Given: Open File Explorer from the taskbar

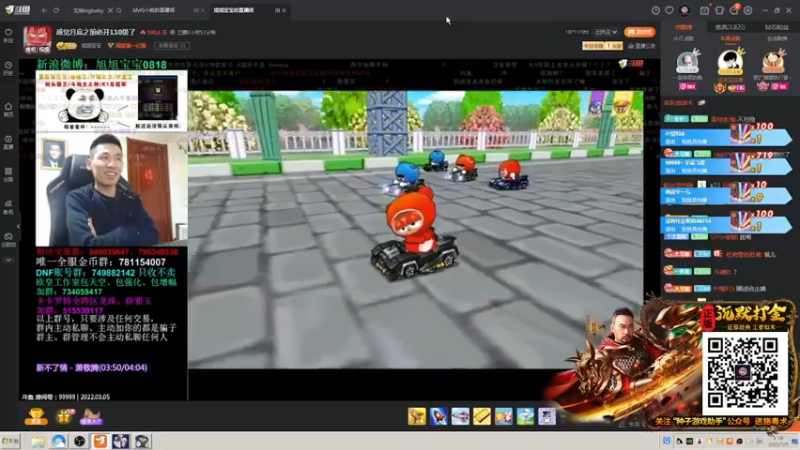Looking at the screenshot, I should click(x=38, y=441).
